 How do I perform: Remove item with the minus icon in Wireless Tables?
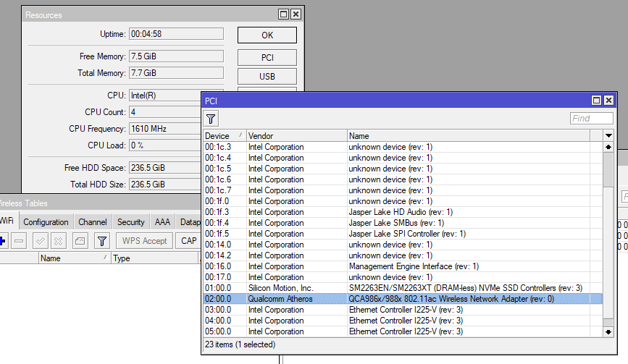[19, 241]
